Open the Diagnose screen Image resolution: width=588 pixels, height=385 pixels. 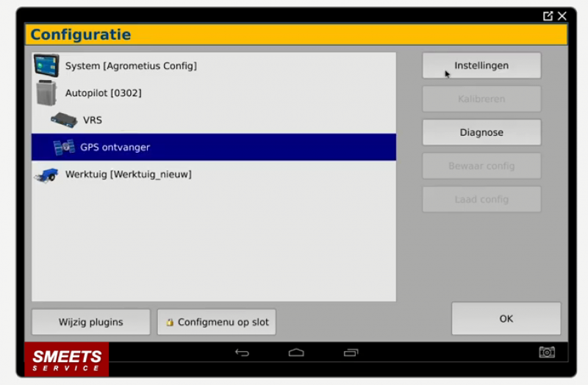pyautogui.click(x=481, y=132)
